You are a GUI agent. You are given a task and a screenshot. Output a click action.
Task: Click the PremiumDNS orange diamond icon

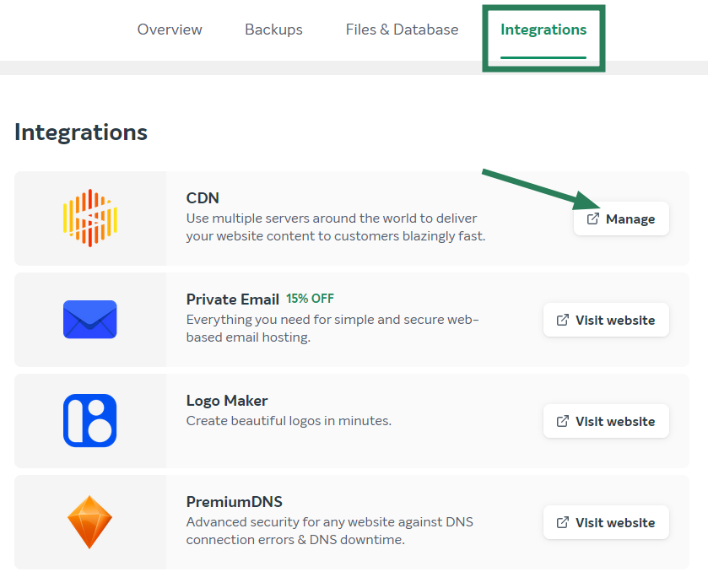pos(89,522)
